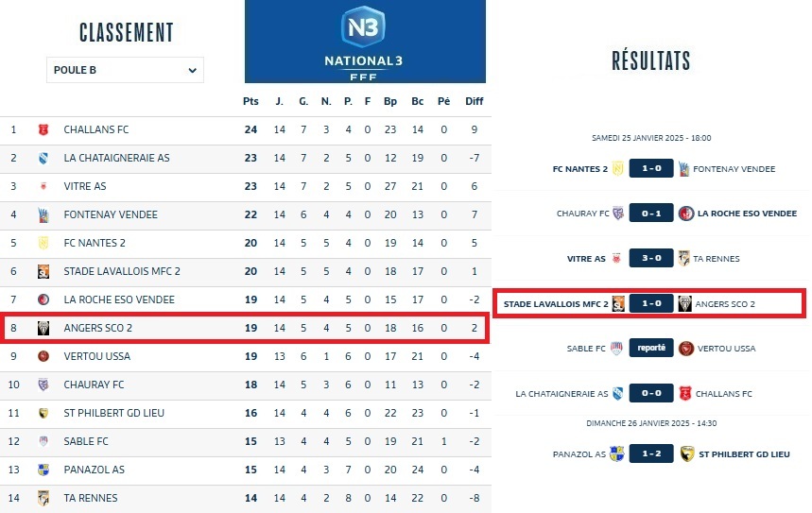Open the VITRE AS team link in standings
812x513 pixels.
85,186
